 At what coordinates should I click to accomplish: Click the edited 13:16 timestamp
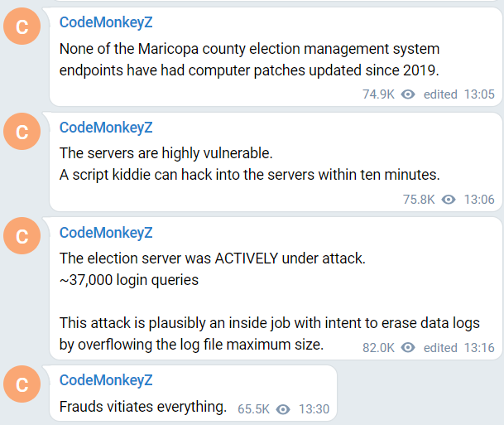click(x=459, y=348)
